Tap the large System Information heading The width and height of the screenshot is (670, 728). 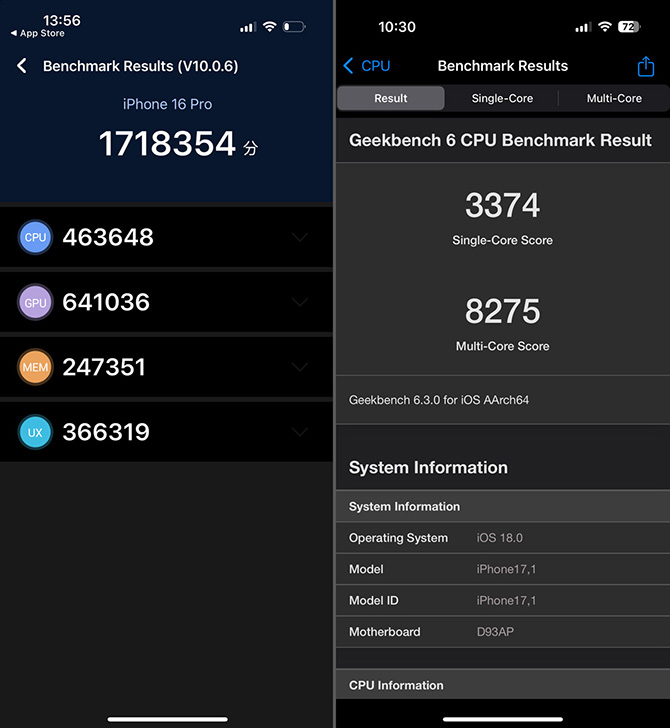click(x=428, y=468)
